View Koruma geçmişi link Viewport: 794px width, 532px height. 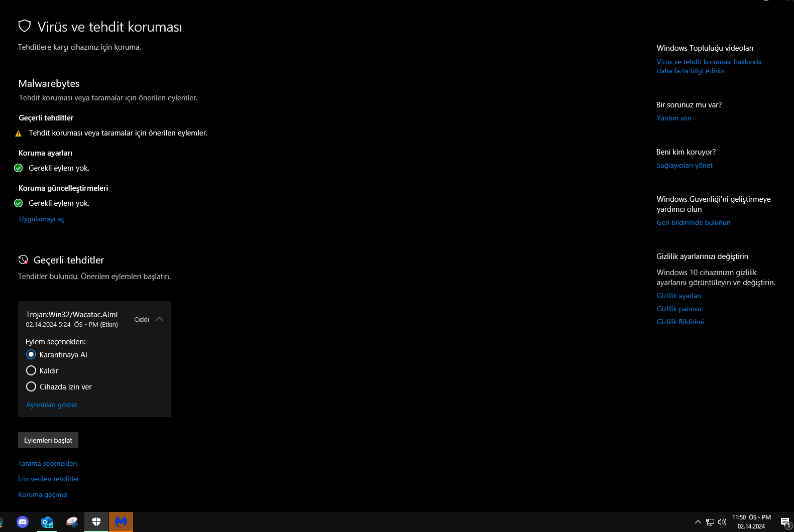(x=43, y=495)
